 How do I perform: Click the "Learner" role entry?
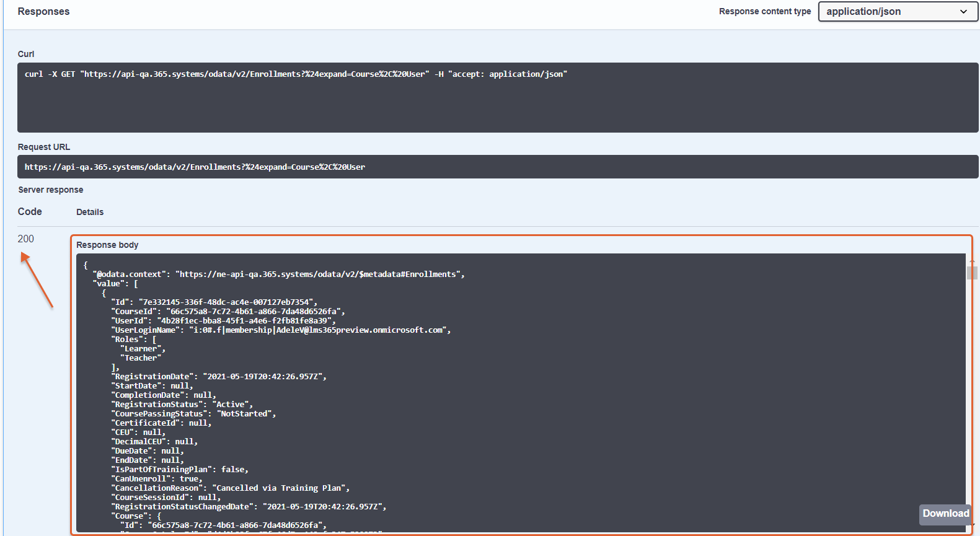143,349
